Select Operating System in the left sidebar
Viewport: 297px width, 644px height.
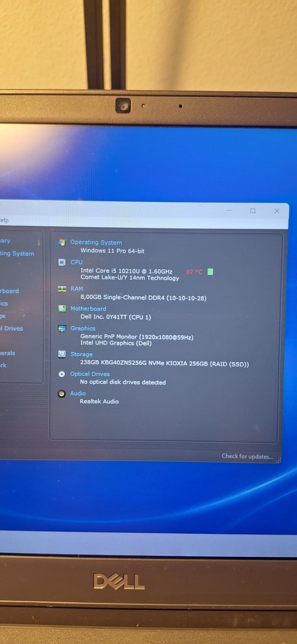(x=17, y=254)
